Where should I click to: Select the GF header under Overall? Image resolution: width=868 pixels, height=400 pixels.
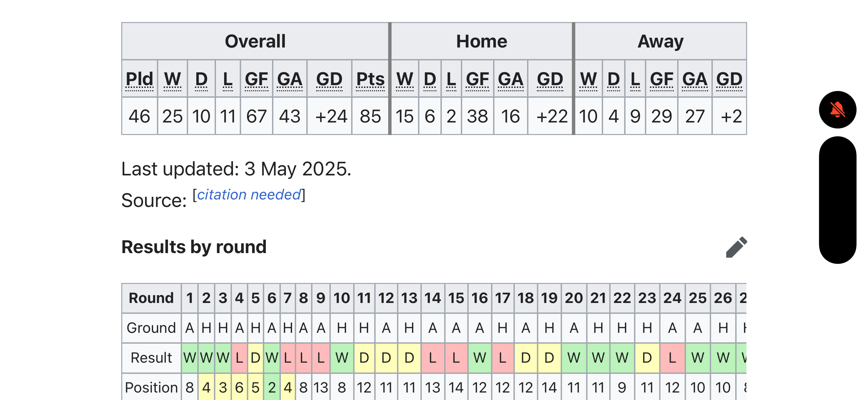[256, 79]
